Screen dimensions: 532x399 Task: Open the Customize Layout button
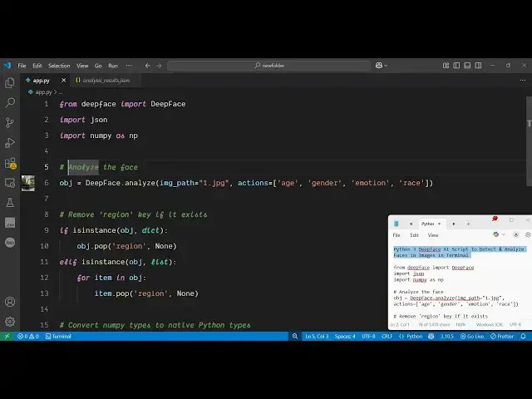446,66
